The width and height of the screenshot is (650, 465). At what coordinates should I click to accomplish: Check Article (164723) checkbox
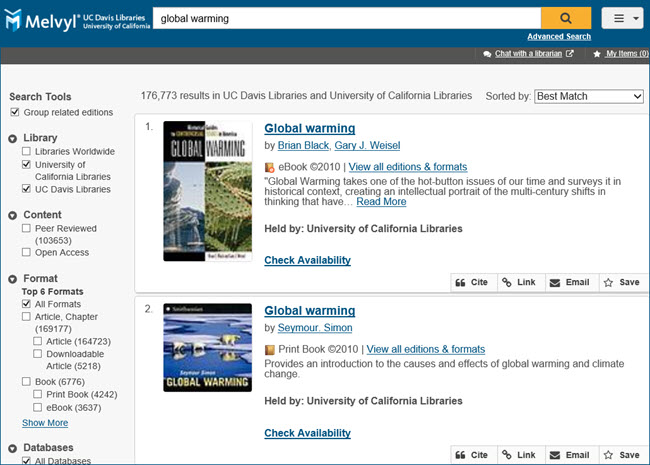(37, 341)
